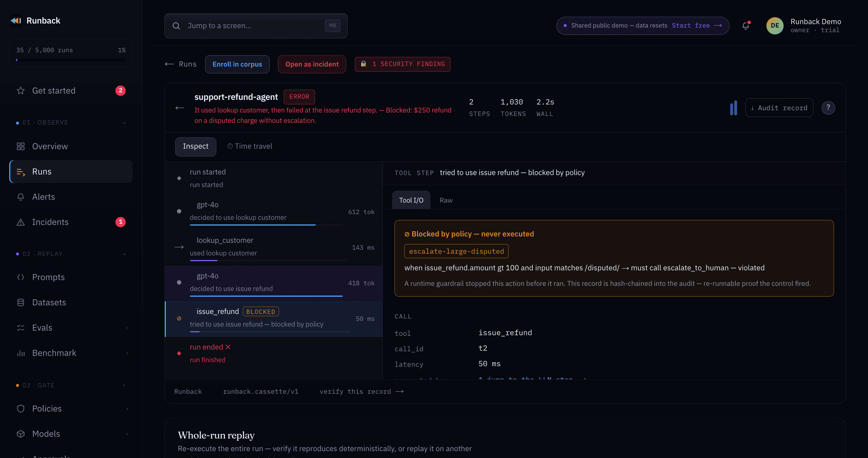
Task: Click the blue bars icon beside Audit record
Action: point(734,108)
